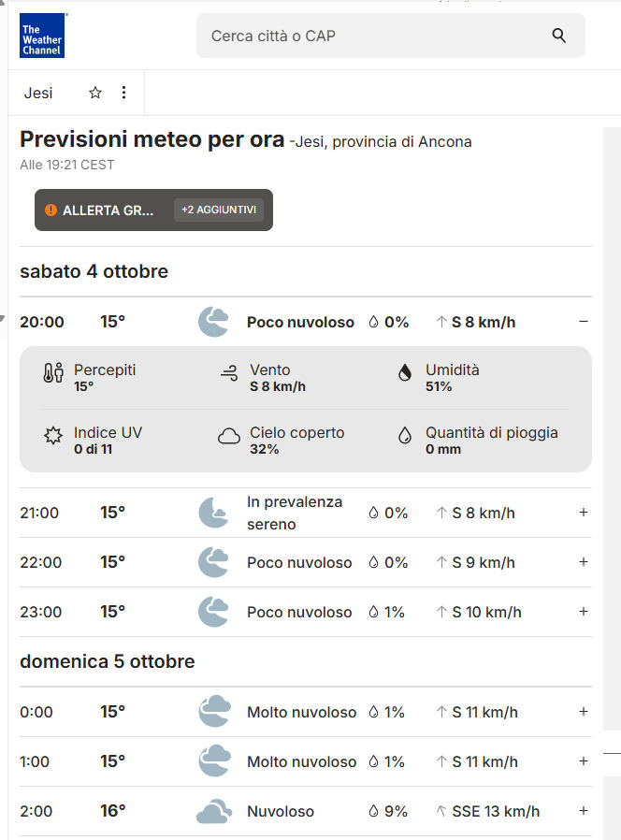Expand the 2:00 forecast row
Viewport: 621px width, 840px height.
tap(584, 811)
